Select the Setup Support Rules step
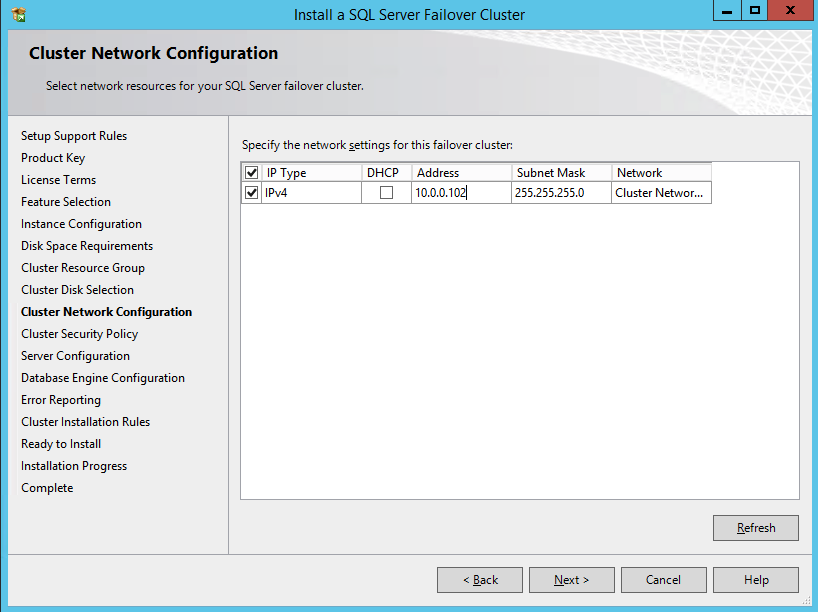Viewport: 818px width, 612px height. [x=74, y=136]
